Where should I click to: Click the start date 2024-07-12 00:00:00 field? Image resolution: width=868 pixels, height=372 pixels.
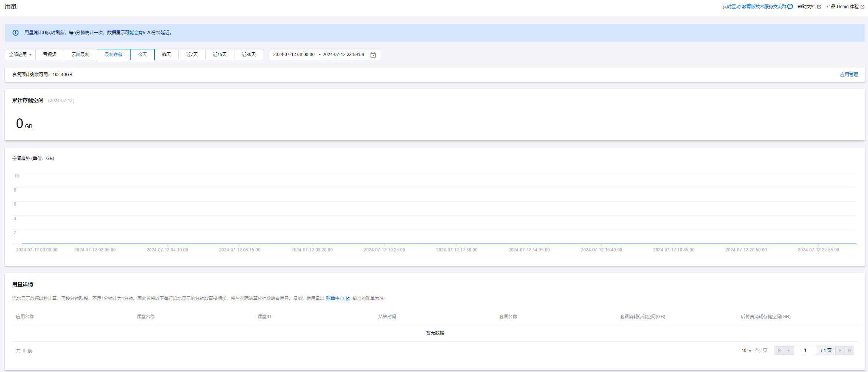294,55
